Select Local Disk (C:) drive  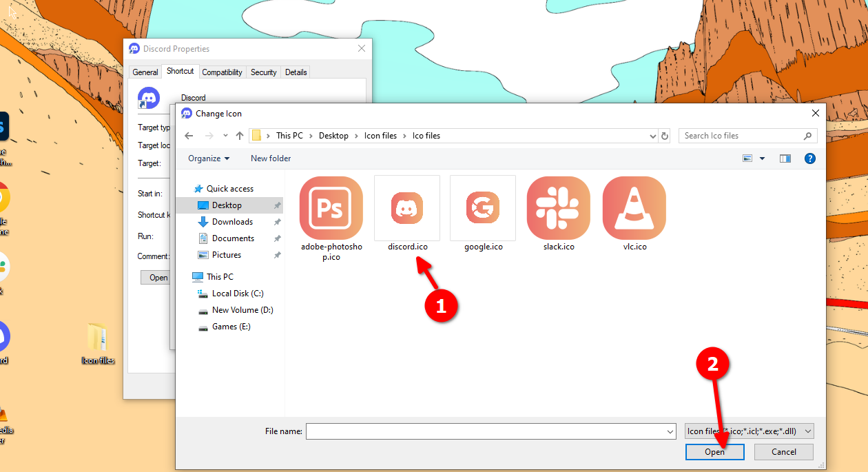238,294
